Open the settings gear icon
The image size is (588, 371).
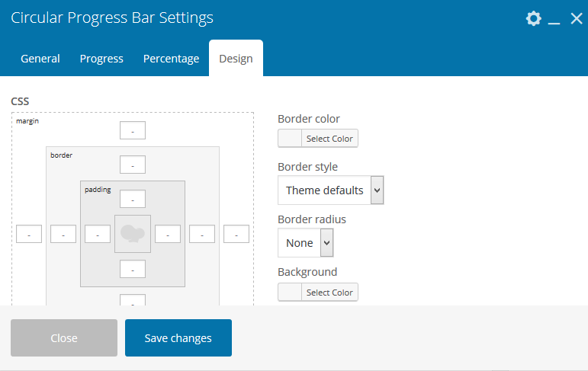[x=533, y=18]
